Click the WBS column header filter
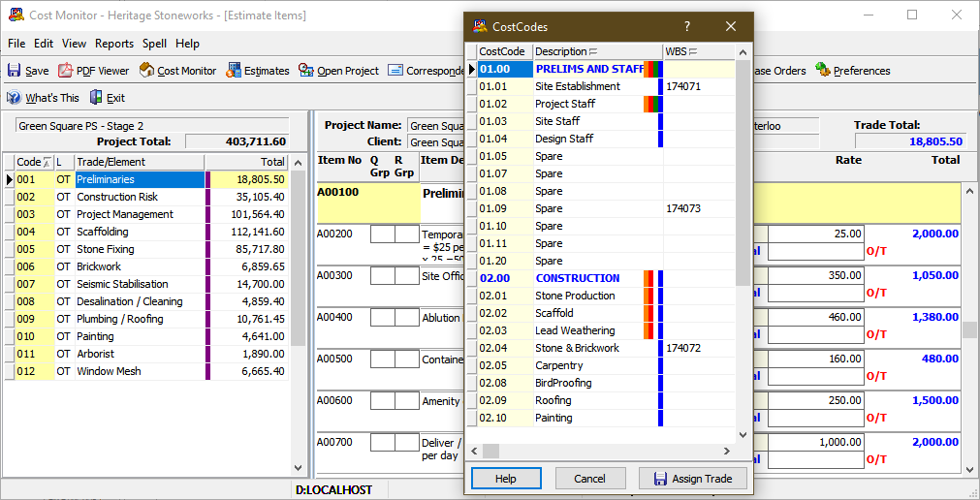The height and width of the screenshot is (500, 980). (693, 51)
